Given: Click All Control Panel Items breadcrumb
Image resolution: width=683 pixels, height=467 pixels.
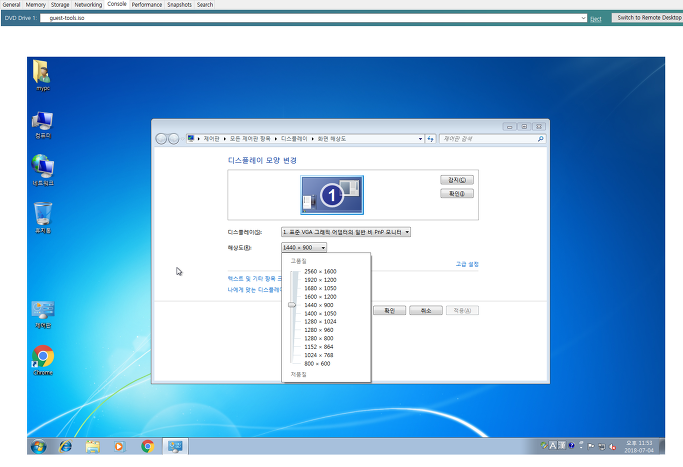Looking at the screenshot, I should (250, 139).
